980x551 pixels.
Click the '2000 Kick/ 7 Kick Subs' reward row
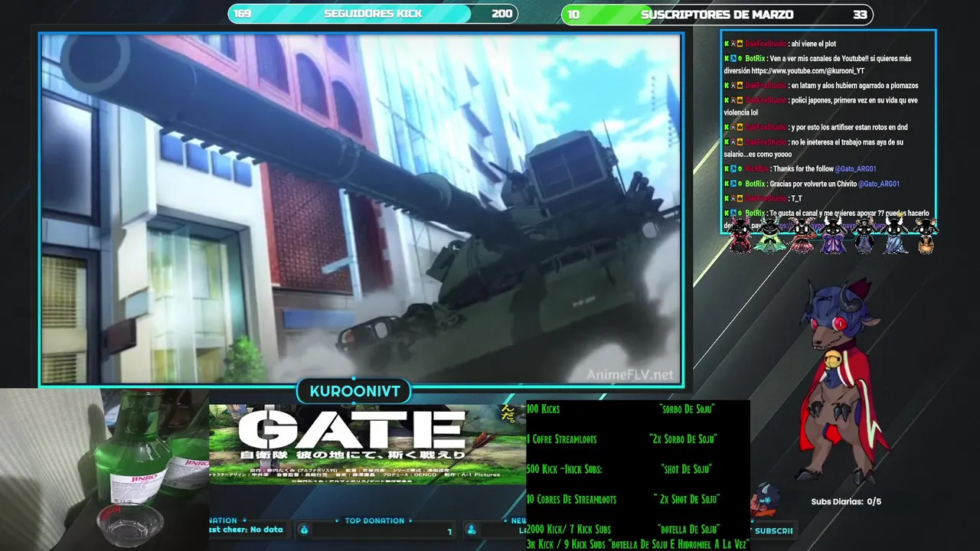(623, 529)
